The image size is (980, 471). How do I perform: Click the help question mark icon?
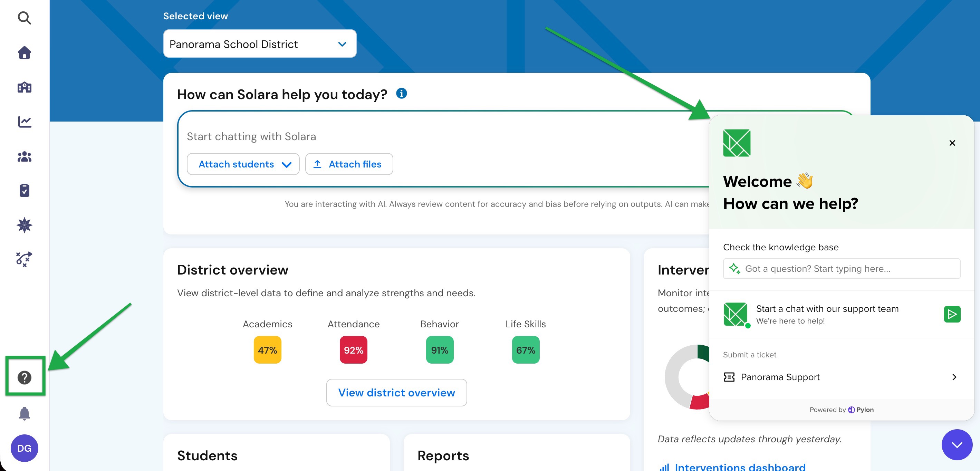[25, 377]
